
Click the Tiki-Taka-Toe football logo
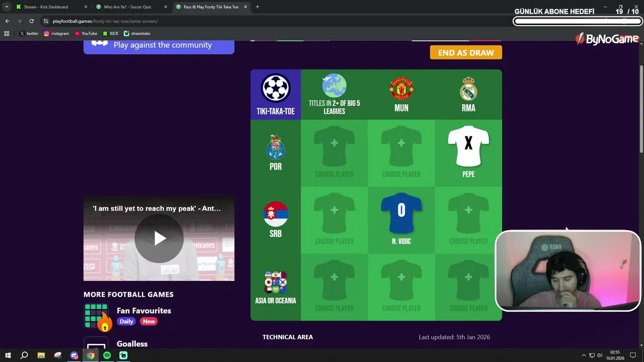coord(276,88)
